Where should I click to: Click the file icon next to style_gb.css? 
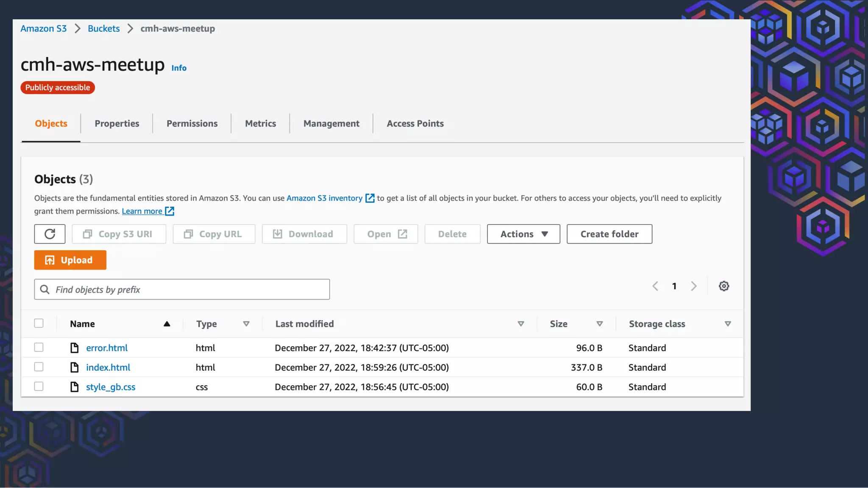point(75,387)
